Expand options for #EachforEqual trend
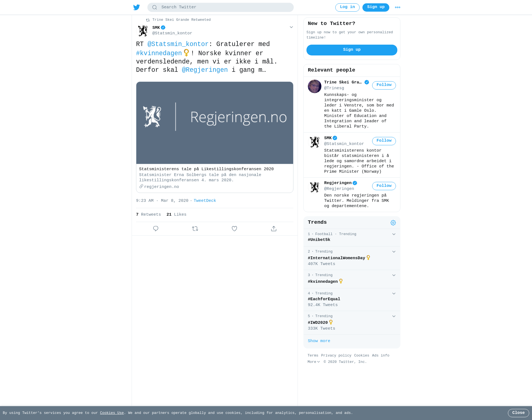This screenshot has width=532, height=420. point(394,294)
